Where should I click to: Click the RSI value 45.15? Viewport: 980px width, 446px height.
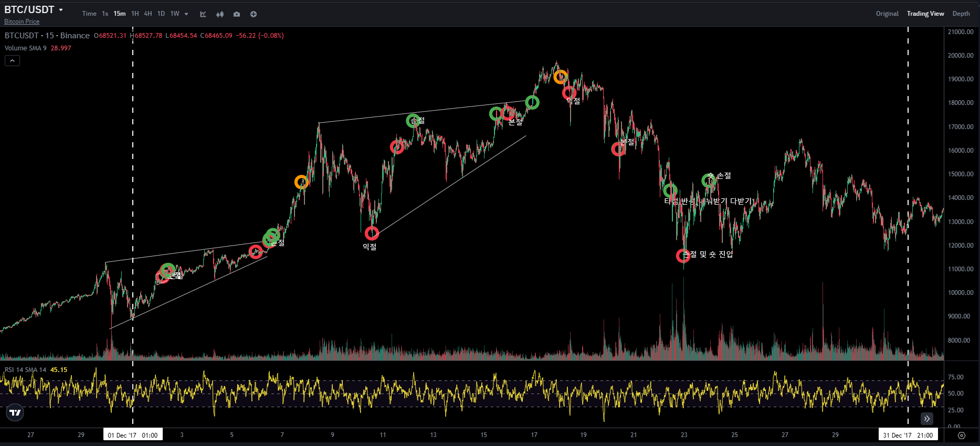(59, 370)
